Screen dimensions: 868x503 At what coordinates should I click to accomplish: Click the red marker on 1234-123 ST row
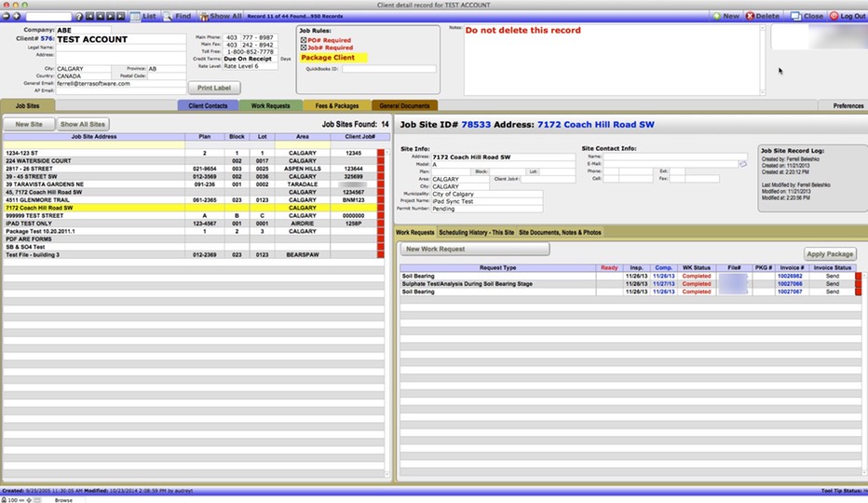pyautogui.click(x=380, y=153)
